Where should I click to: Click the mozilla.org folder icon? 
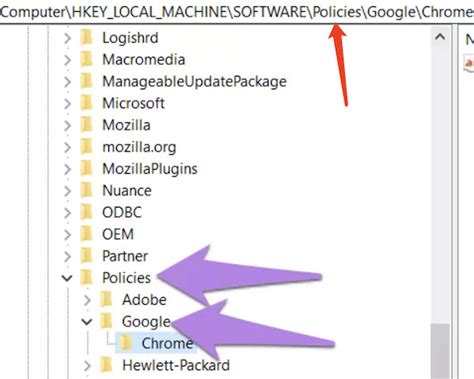pyautogui.click(x=87, y=147)
